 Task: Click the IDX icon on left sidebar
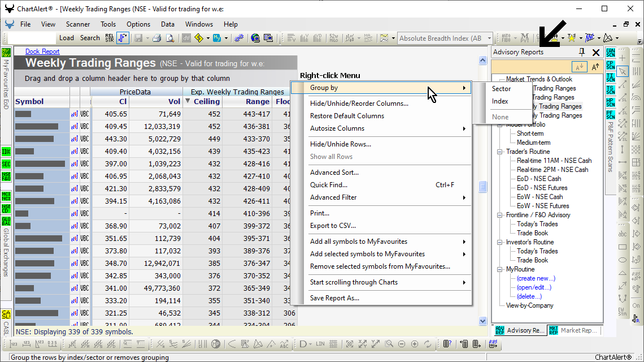coord(6,152)
